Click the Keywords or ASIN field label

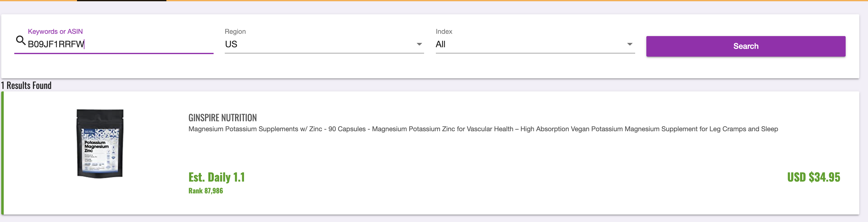(x=55, y=31)
